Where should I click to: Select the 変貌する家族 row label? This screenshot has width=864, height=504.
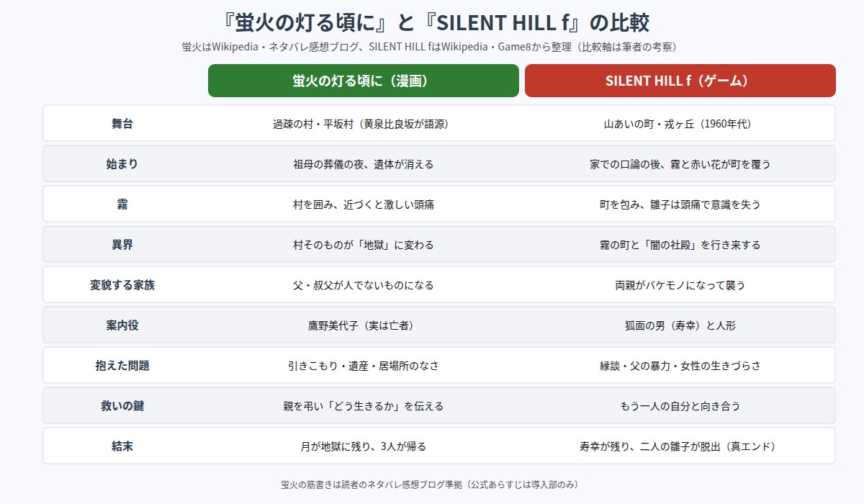click(122, 285)
